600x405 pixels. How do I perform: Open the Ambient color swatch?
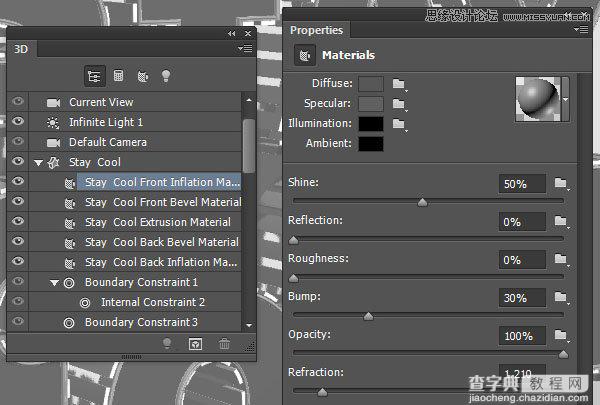[x=370, y=144]
